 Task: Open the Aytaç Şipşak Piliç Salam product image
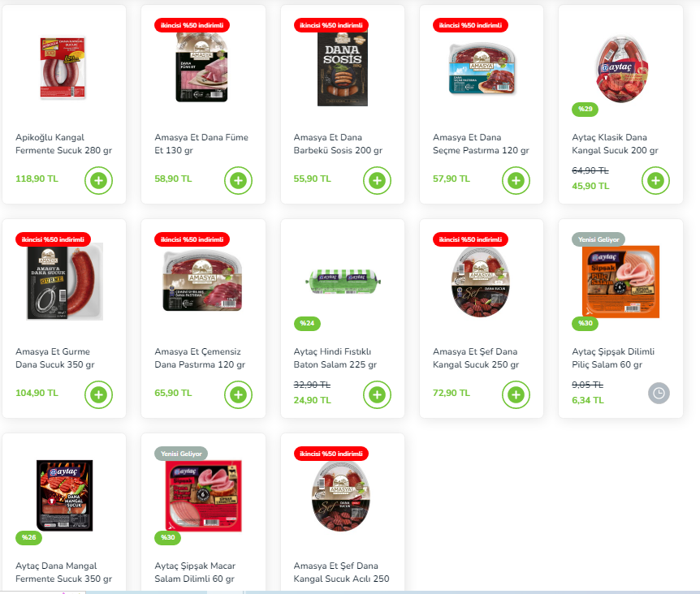(620, 282)
